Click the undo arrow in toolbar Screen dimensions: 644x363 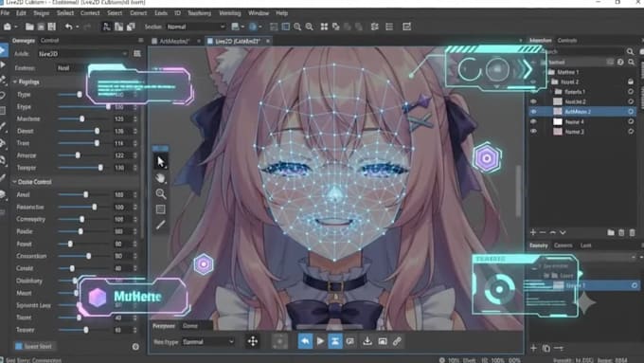click(x=68, y=27)
